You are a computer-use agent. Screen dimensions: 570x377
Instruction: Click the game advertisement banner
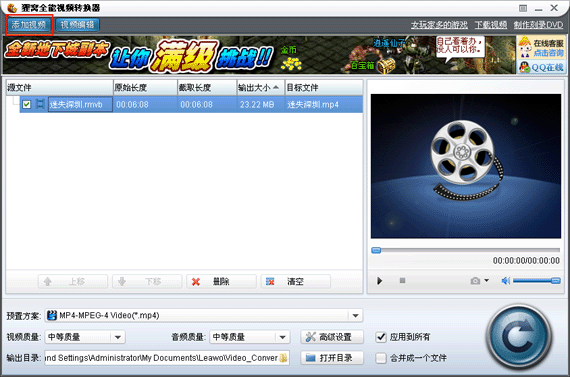click(x=259, y=55)
